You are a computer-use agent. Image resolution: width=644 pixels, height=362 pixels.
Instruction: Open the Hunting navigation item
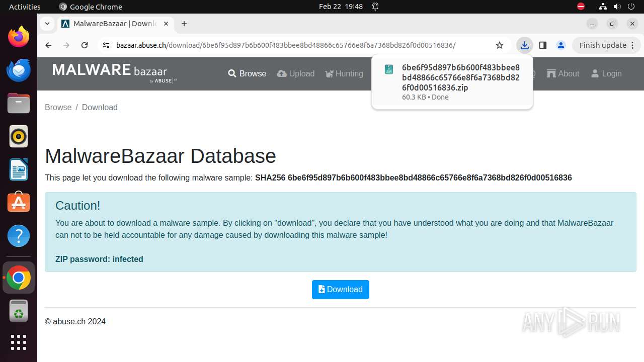(x=345, y=73)
